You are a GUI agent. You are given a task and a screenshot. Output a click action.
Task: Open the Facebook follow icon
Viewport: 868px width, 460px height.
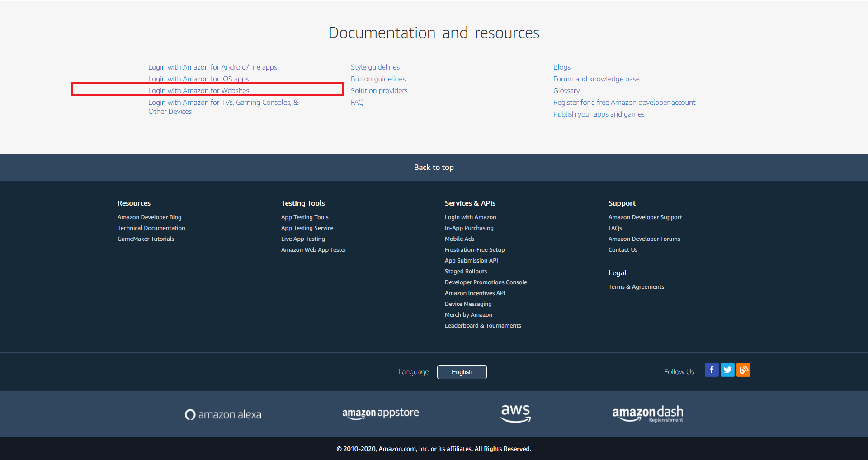click(x=712, y=370)
